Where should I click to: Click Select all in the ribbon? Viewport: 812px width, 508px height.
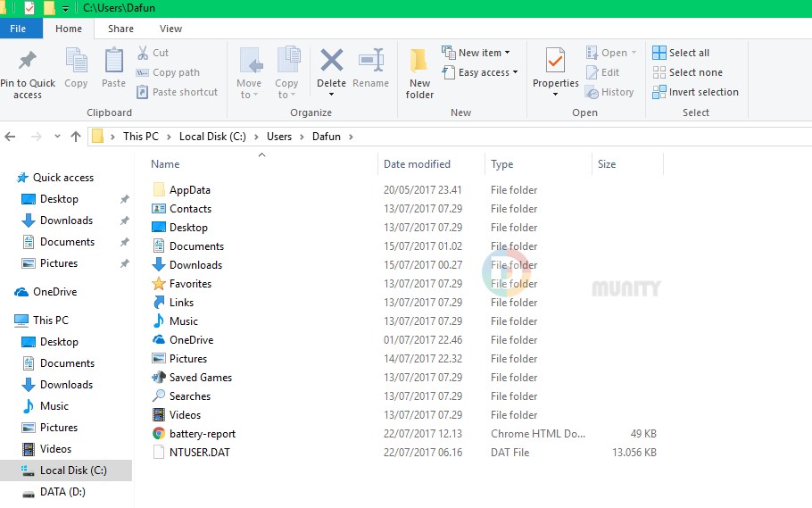tap(688, 53)
